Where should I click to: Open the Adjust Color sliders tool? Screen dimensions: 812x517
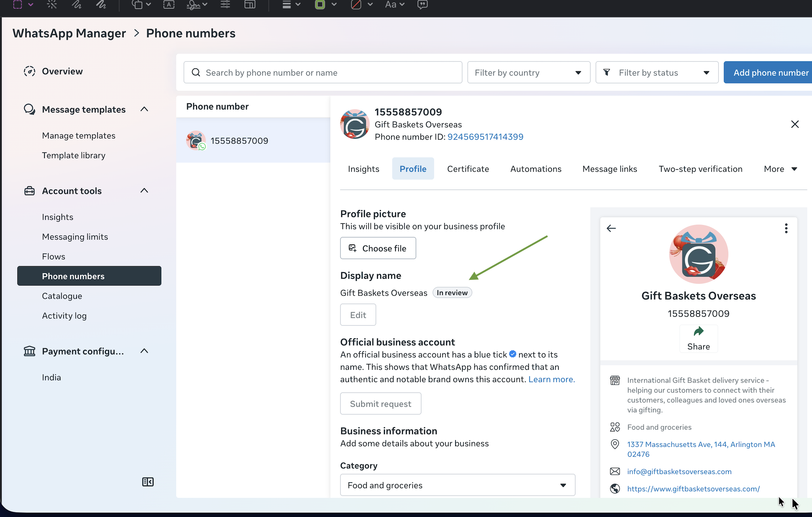[225, 4]
